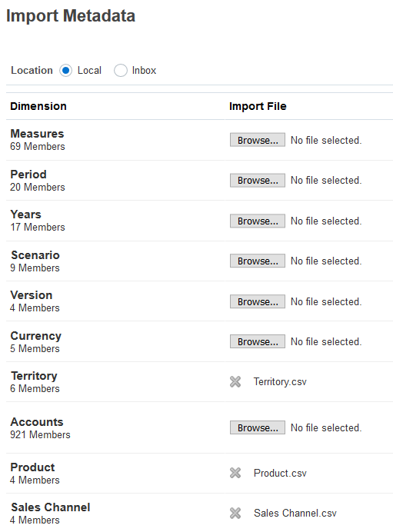Click No file selected text for Accounts
The height and width of the screenshot is (532, 393).
[326, 428]
